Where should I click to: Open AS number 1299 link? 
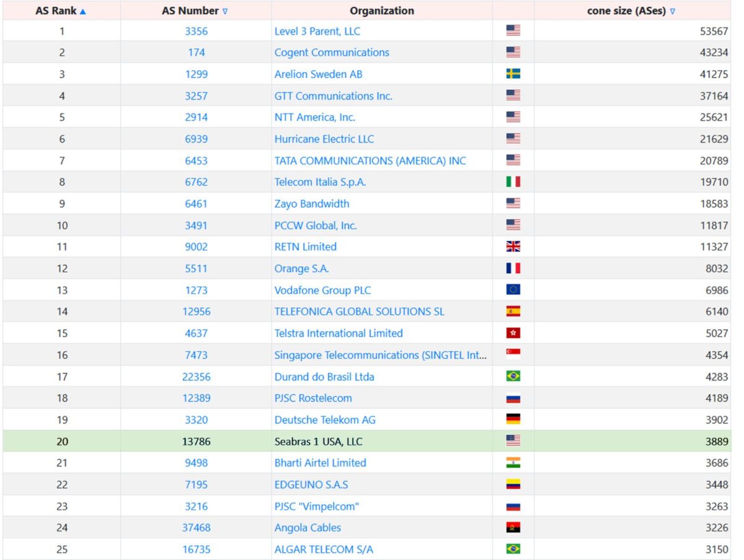[x=196, y=74]
